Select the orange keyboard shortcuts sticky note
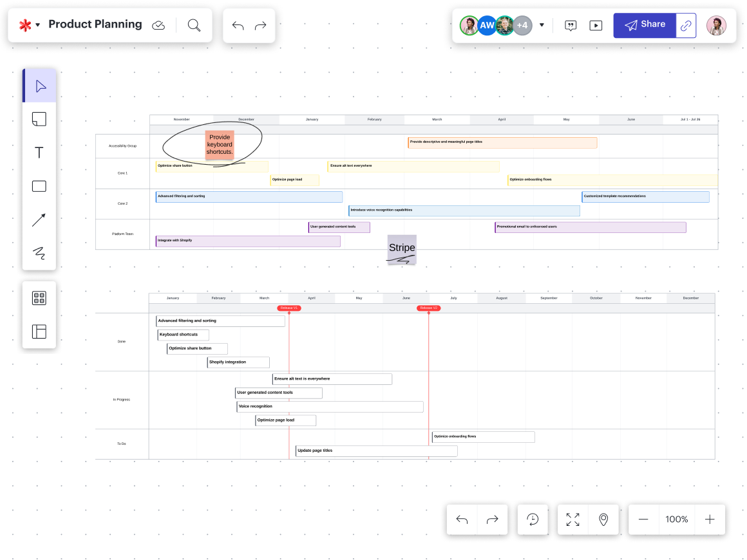747x560 pixels. point(220,145)
